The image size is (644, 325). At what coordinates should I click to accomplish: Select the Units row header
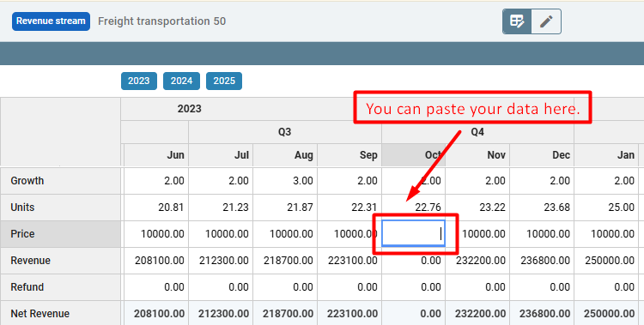click(60, 208)
